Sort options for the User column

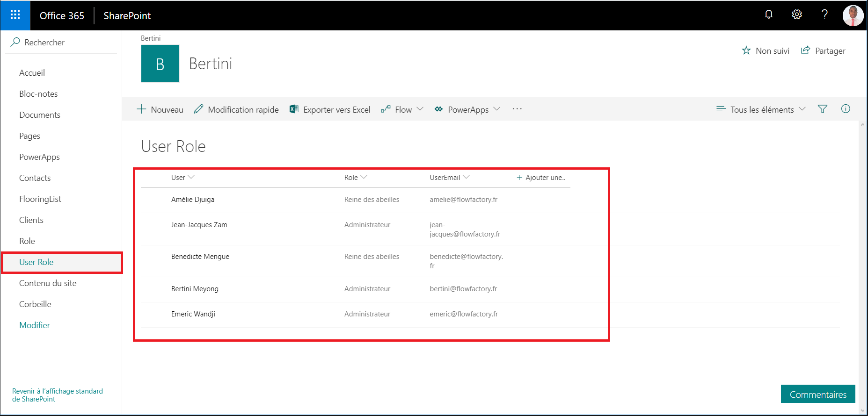coord(183,178)
